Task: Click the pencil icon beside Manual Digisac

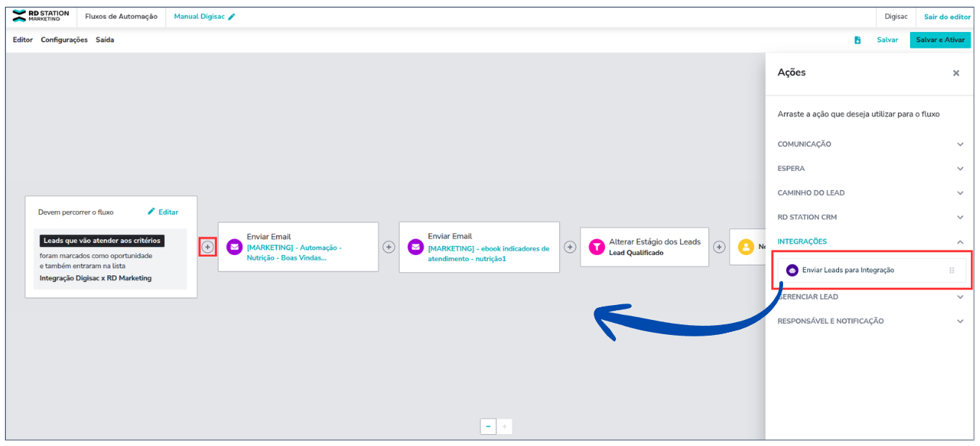Action: click(232, 17)
